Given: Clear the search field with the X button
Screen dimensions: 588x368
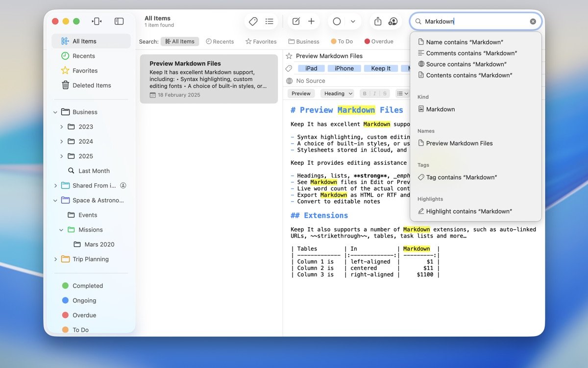Looking at the screenshot, I should [x=533, y=22].
